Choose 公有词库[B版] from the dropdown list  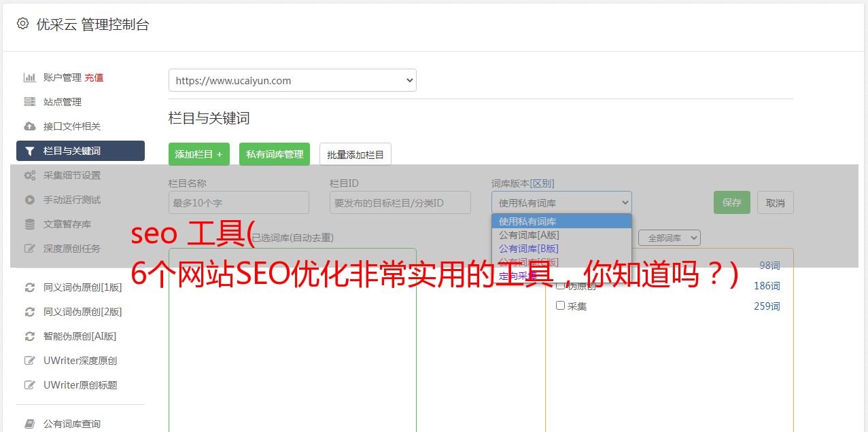561,249
